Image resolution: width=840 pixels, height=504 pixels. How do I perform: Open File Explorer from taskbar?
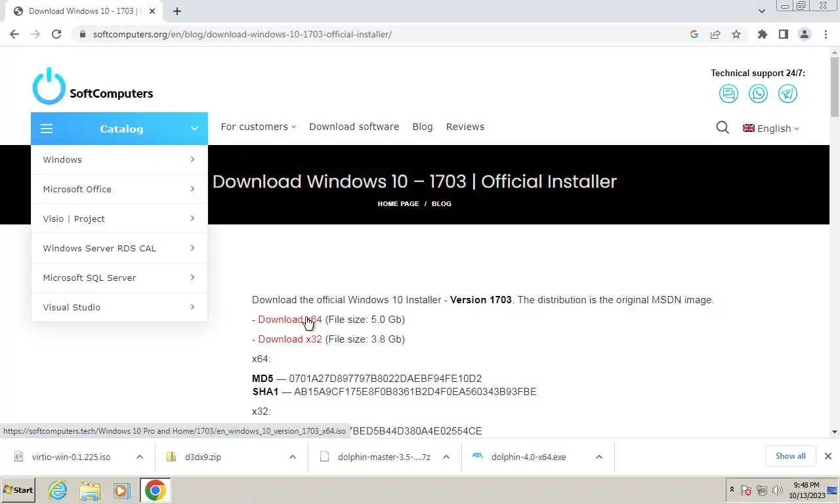point(90,490)
